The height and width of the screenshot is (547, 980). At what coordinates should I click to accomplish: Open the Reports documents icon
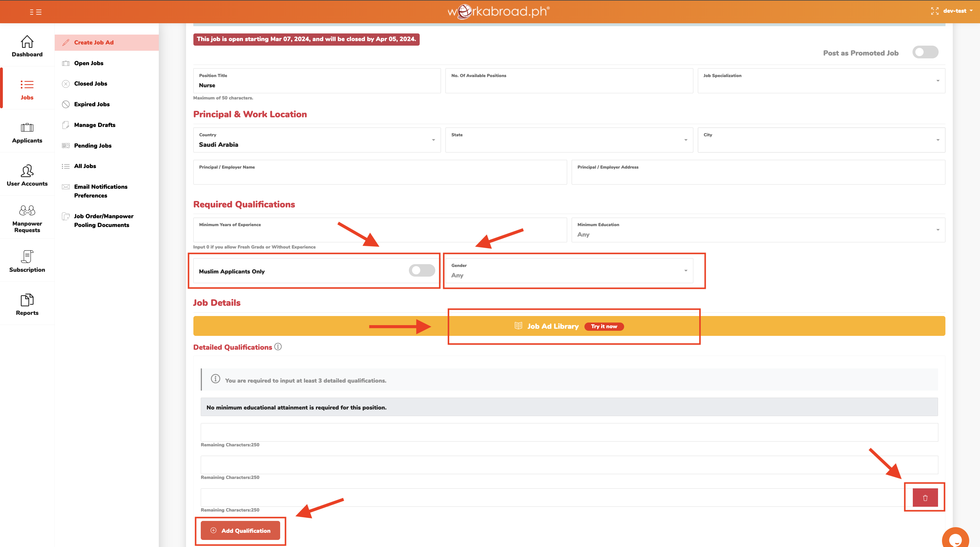click(x=27, y=300)
